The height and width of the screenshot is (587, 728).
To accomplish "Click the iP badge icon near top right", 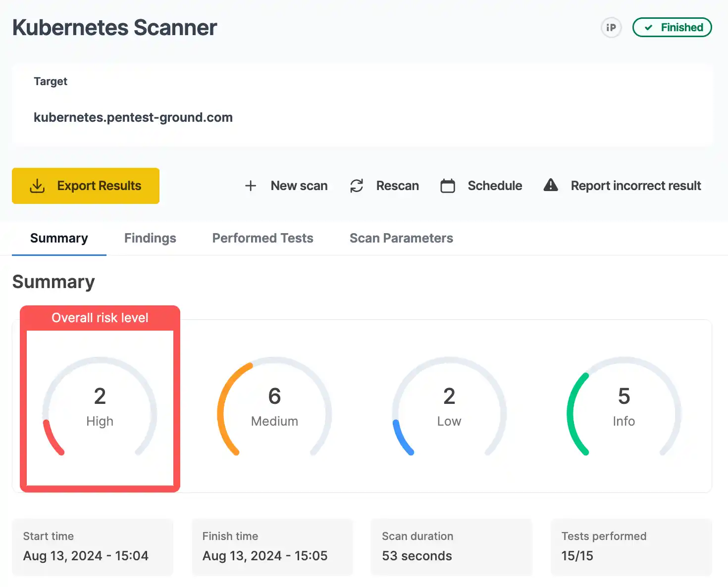I will tap(611, 28).
